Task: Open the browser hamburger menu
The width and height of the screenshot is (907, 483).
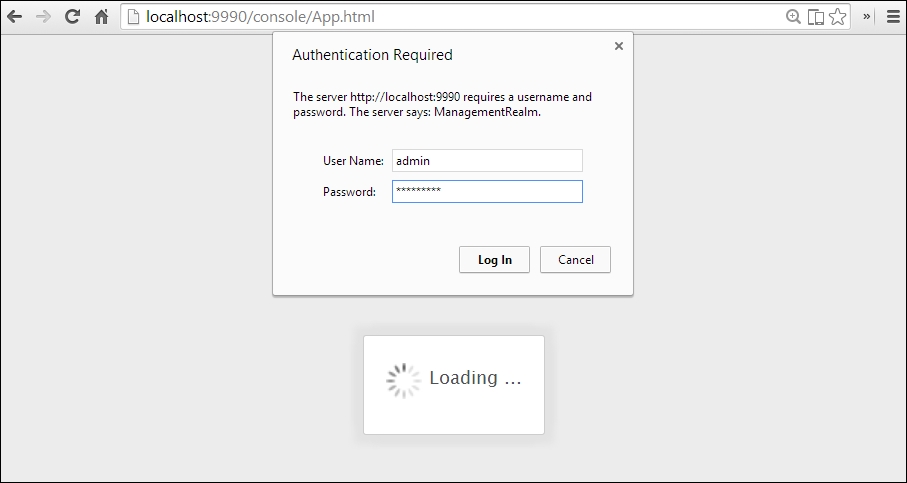Action: 893,17
